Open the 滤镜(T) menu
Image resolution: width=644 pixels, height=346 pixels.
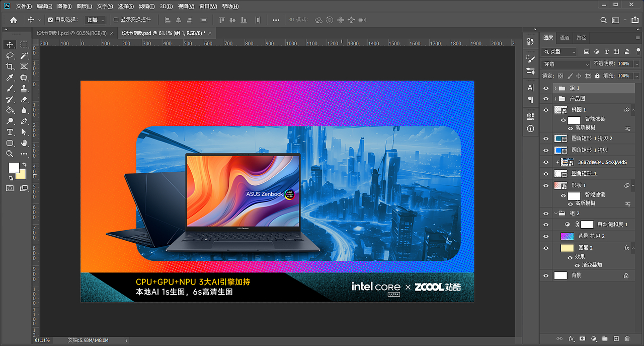(x=146, y=7)
